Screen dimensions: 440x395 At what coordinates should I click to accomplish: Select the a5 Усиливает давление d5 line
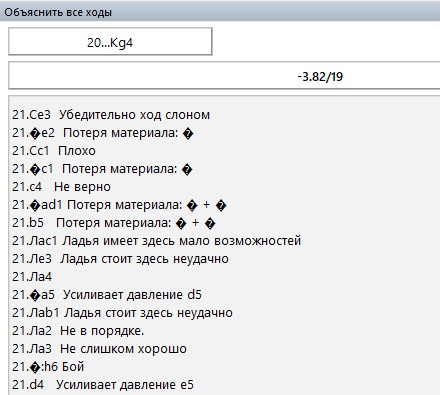(x=107, y=295)
